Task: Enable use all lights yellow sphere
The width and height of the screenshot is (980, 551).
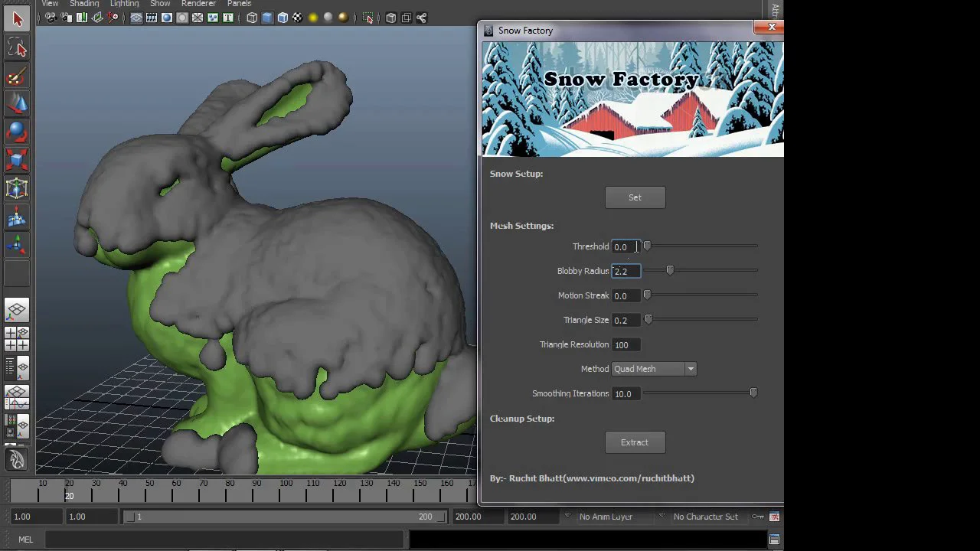Action: 313,18
